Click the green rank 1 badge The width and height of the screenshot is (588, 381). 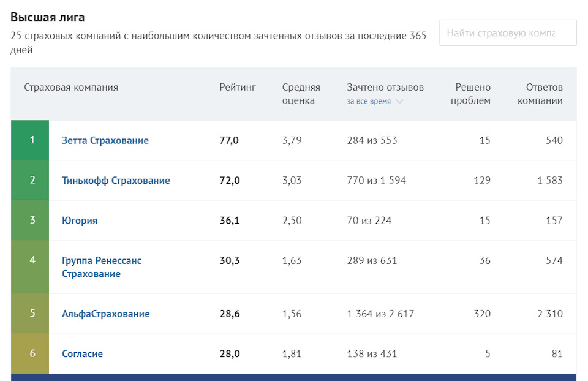(32, 140)
